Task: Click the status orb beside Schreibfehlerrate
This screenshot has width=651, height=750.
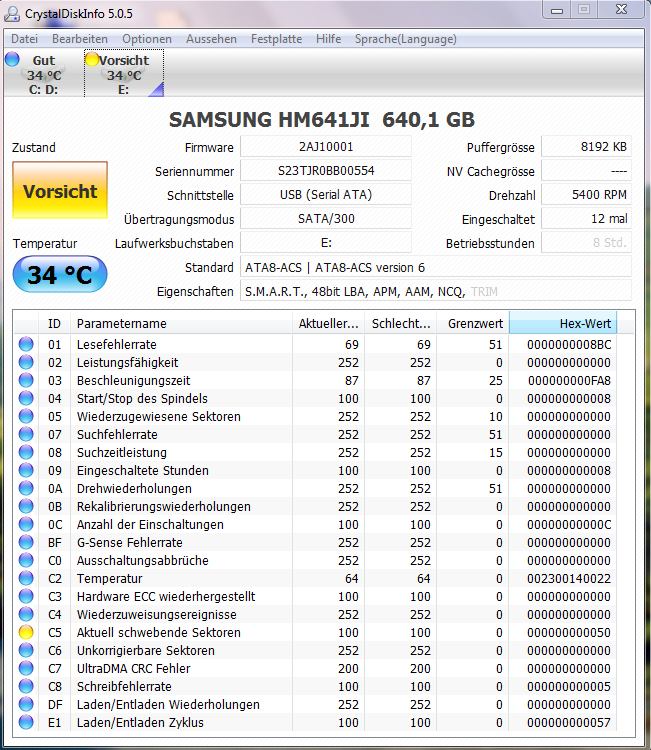Action: tap(26, 686)
